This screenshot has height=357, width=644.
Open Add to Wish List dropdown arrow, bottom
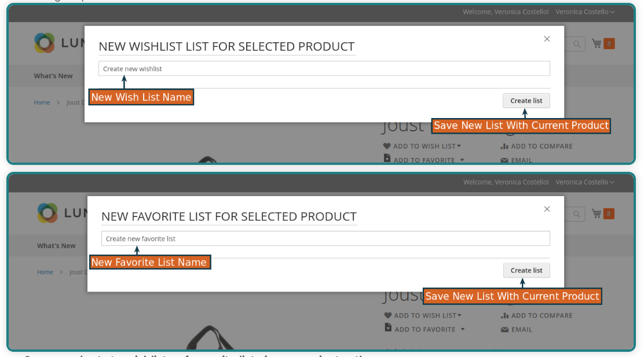[459, 315]
